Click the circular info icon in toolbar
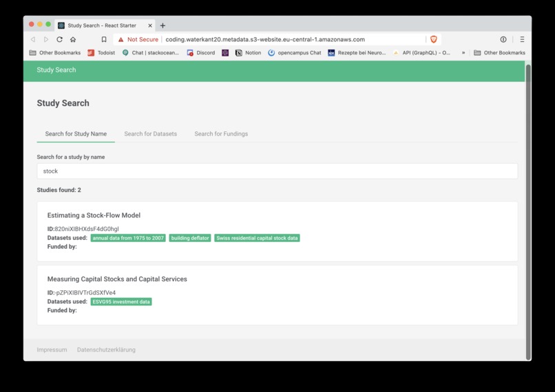The width and height of the screenshot is (555, 392). pyautogui.click(x=503, y=39)
